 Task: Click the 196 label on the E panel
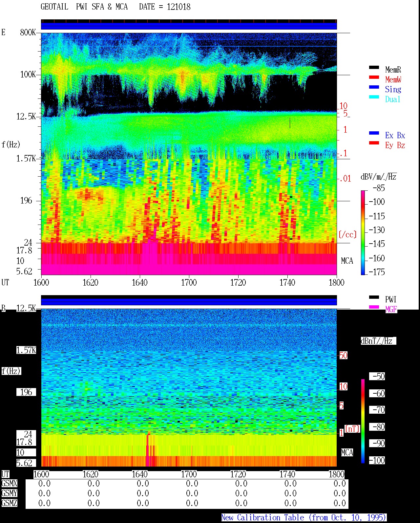tap(26, 200)
